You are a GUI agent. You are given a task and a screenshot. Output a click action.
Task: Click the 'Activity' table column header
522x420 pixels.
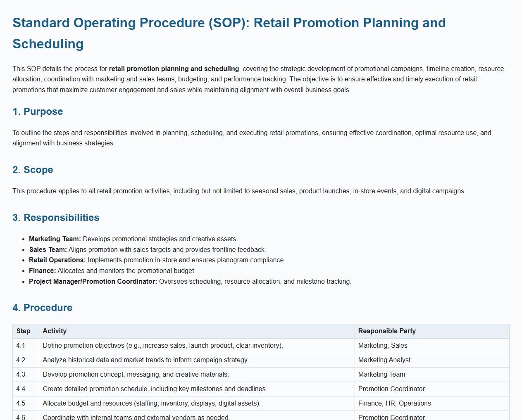click(55, 331)
